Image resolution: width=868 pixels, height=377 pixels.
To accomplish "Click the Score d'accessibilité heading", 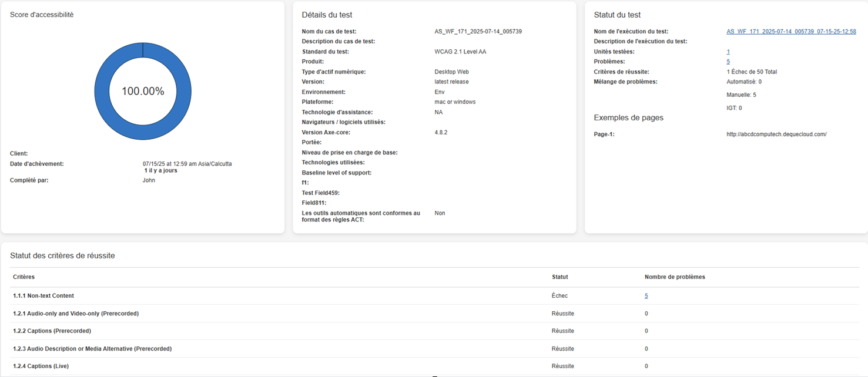I will [42, 15].
